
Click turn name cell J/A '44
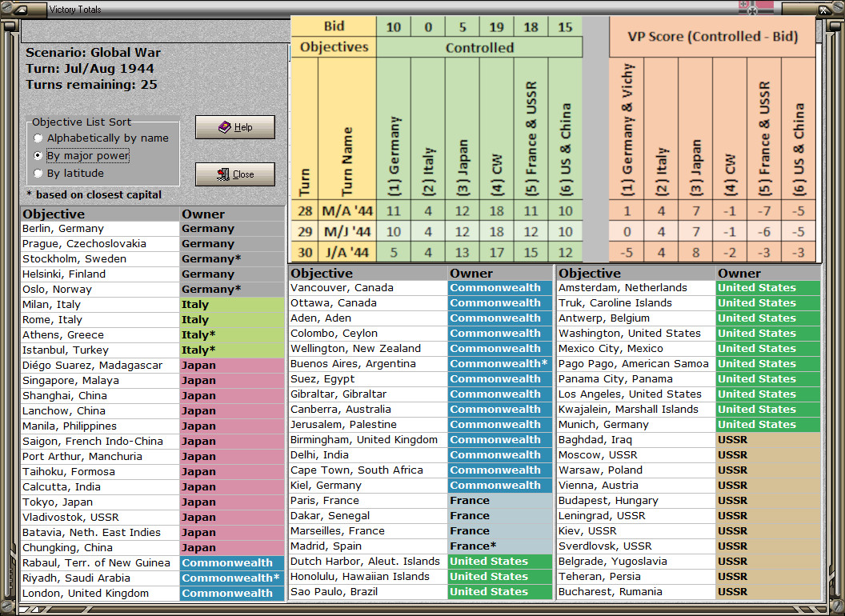(x=346, y=252)
